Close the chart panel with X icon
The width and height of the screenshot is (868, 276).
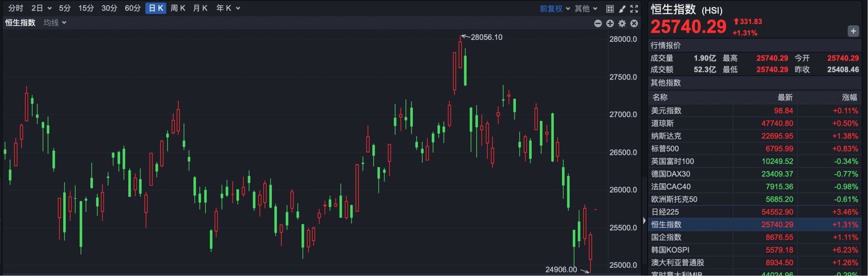coord(634,24)
